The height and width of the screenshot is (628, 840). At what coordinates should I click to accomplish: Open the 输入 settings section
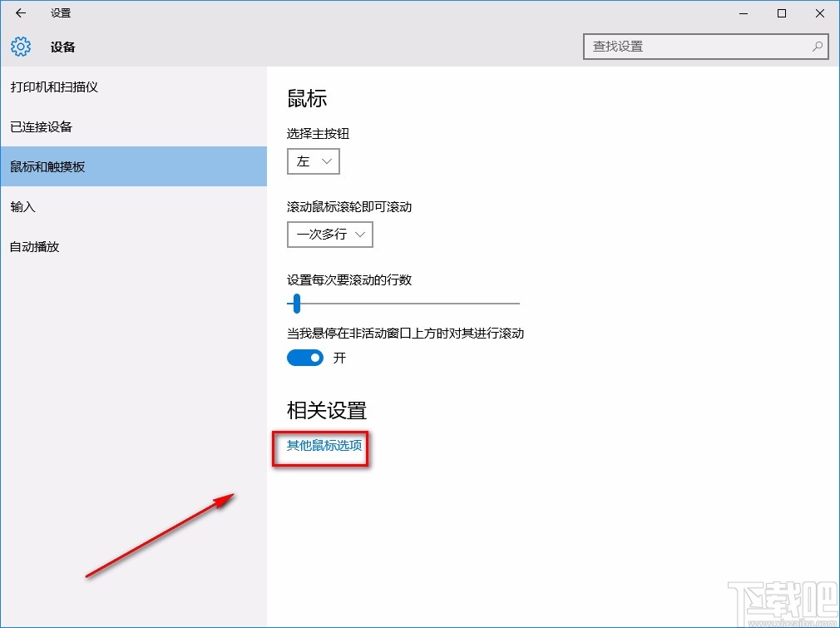(22, 206)
